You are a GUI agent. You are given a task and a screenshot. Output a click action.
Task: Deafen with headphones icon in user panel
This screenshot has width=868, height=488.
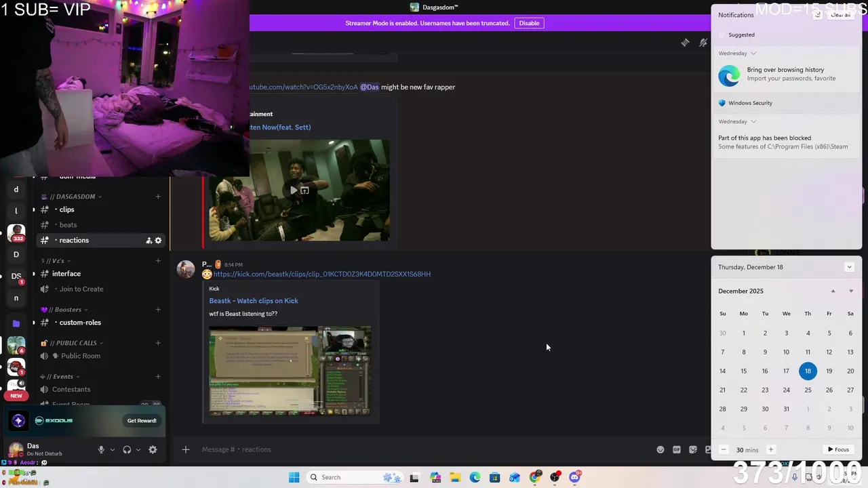[127, 449]
